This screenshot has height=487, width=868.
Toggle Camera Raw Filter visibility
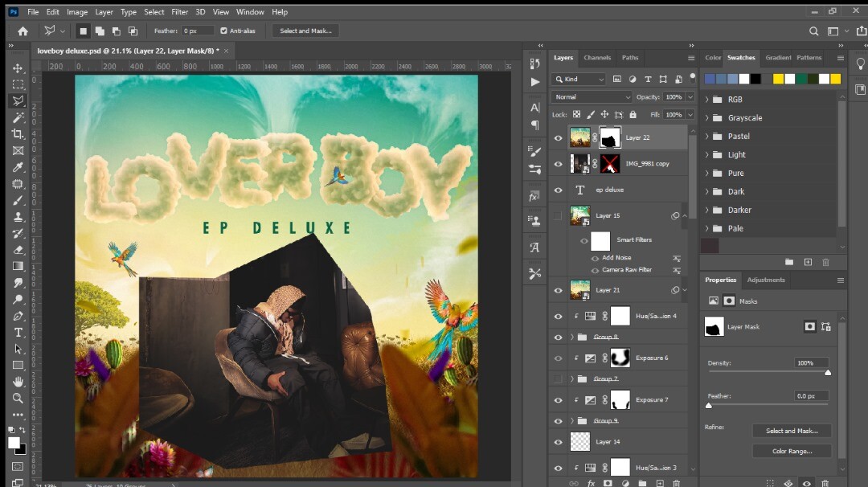(x=595, y=271)
